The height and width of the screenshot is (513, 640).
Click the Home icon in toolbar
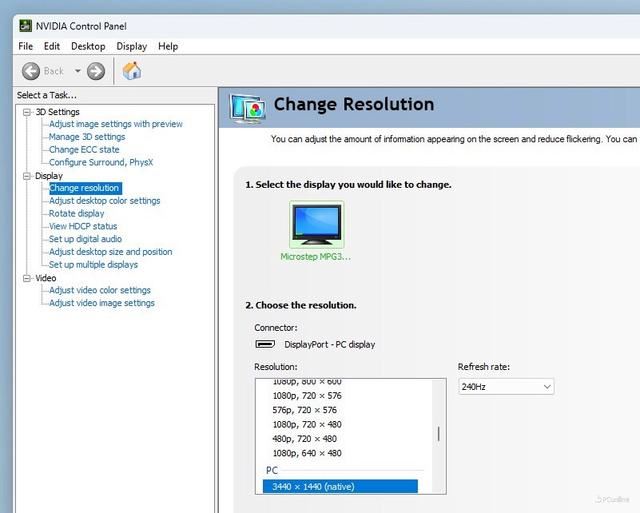coord(131,71)
